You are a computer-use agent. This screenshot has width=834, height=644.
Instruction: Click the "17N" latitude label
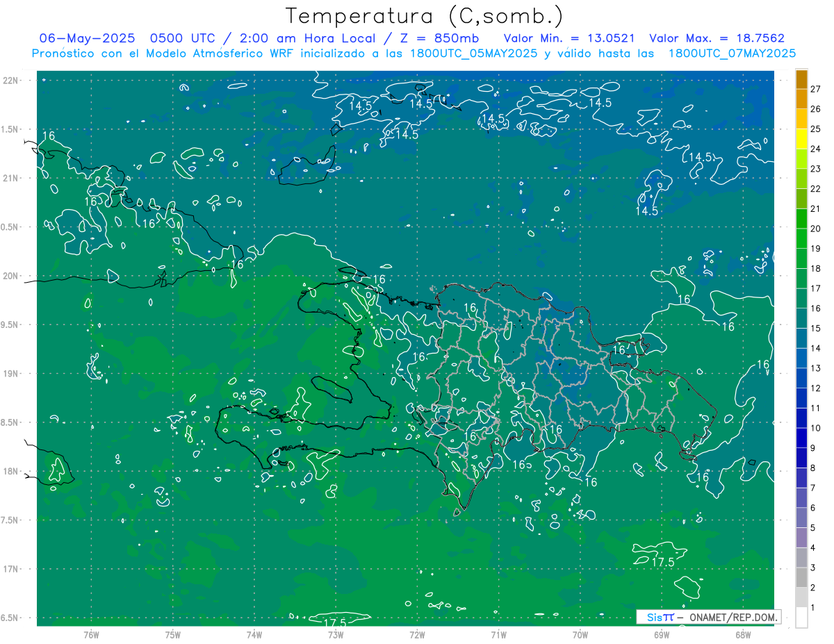tap(11, 569)
